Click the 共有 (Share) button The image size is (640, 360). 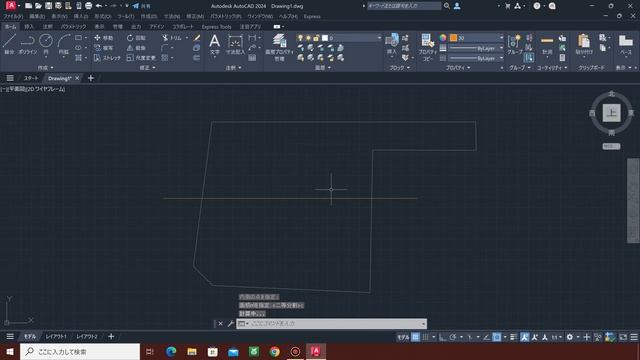point(141,6)
